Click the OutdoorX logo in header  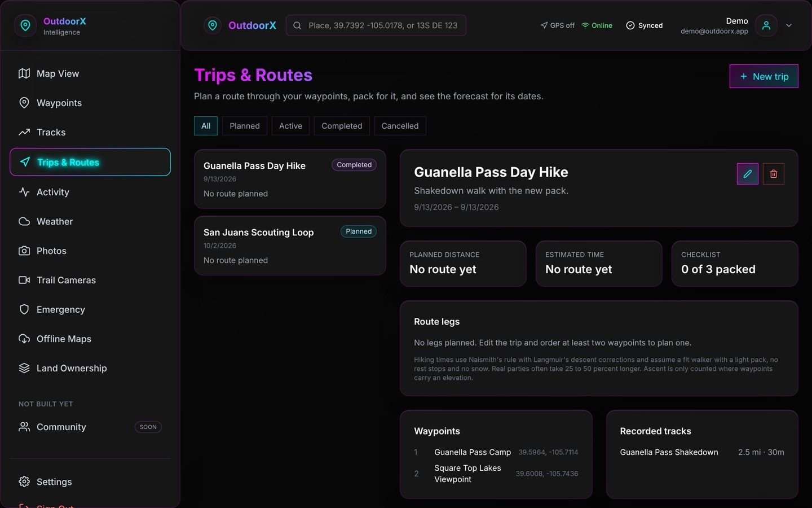(240, 25)
